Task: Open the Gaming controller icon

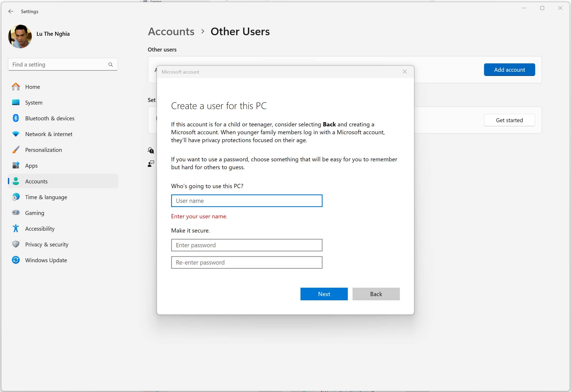Action: point(16,213)
